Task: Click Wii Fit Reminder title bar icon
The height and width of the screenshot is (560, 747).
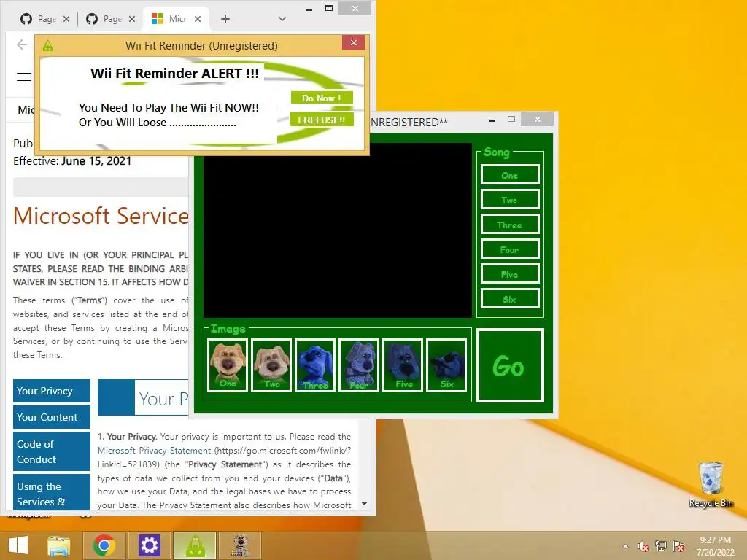Action: 47,46
